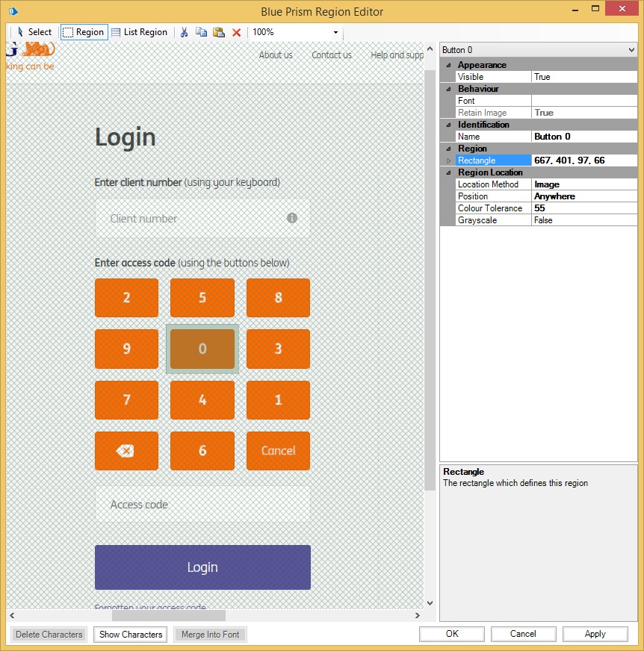Click the backspace keypad button in image

click(127, 451)
